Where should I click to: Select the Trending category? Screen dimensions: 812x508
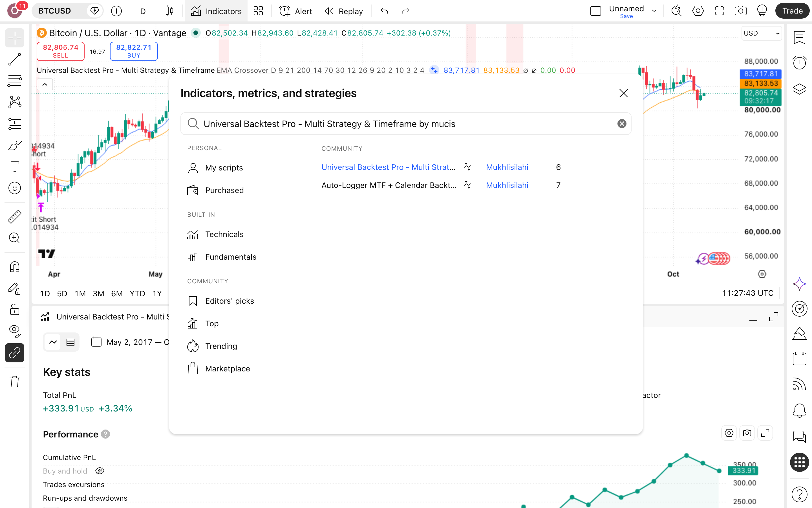[212, 346]
